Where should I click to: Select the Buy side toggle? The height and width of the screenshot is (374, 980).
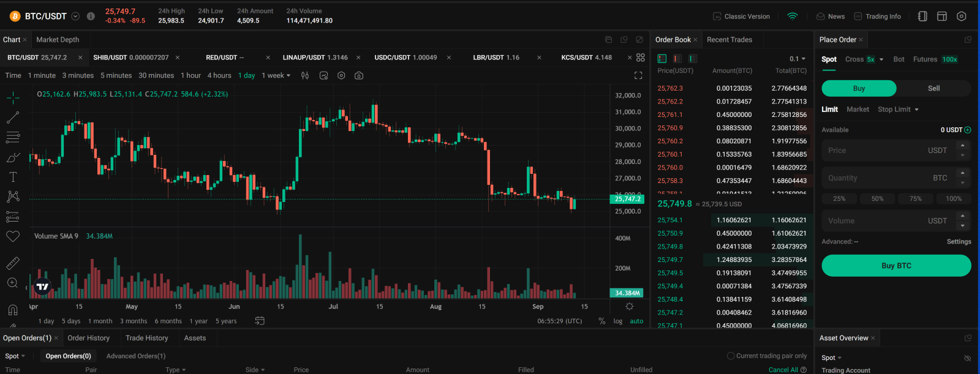point(859,88)
